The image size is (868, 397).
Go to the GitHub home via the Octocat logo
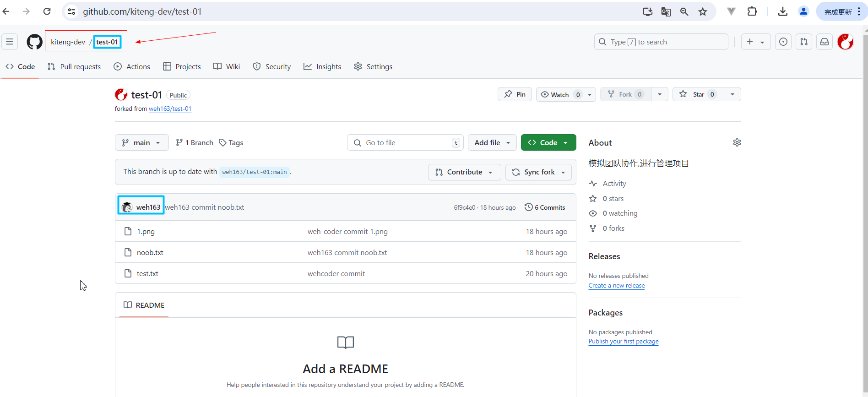(34, 42)
